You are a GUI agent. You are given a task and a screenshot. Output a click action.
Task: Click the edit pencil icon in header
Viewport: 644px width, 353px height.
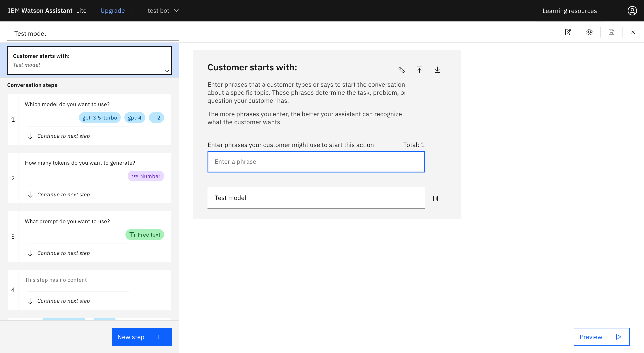(568, 32)
